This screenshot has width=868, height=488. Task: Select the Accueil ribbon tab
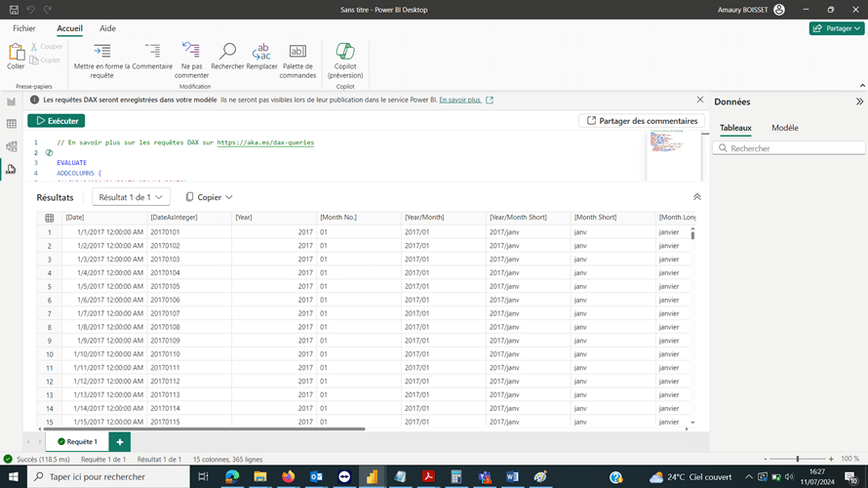click(x=70, y=28)
